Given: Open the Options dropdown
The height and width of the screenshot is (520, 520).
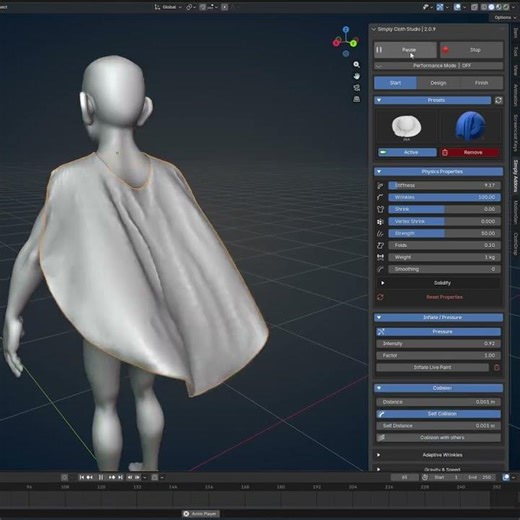Looking at the screenshot, I should pyautogui.click(x=504, y=18).
